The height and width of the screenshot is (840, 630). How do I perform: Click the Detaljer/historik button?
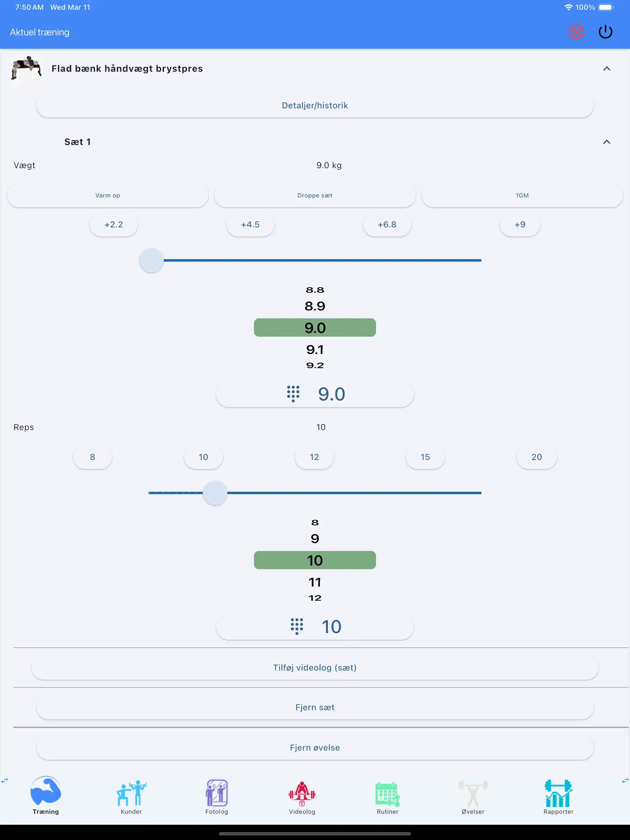[315, 105]
